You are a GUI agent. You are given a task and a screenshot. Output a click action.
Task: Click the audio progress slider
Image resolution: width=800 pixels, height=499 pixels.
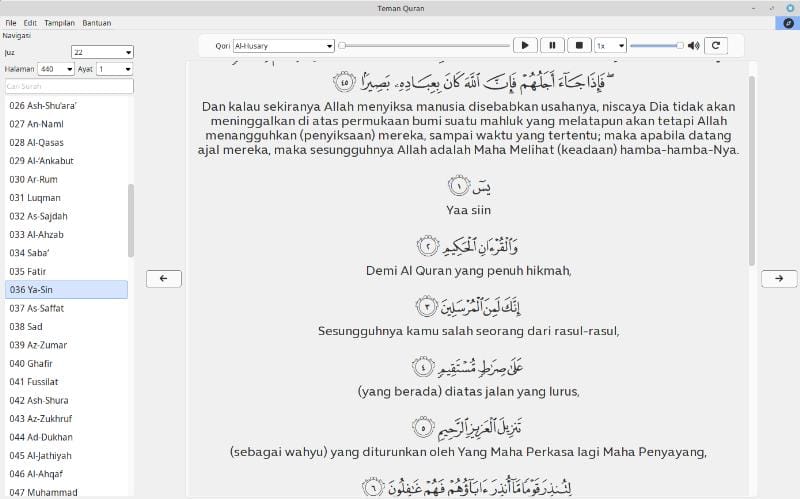coord(424,45)
